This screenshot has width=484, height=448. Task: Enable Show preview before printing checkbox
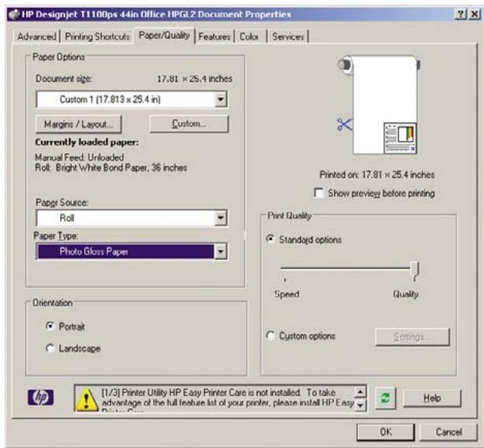click(319, 193)
